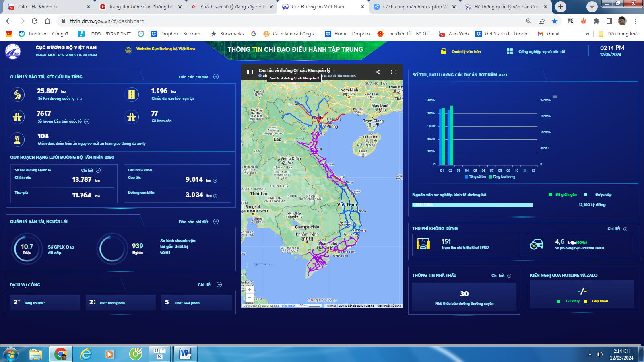Open the Website Cục Đường bộ Việt Nam link
Image resolution: width=644 pixels, height=362 pixels.
tap(165, 49)
